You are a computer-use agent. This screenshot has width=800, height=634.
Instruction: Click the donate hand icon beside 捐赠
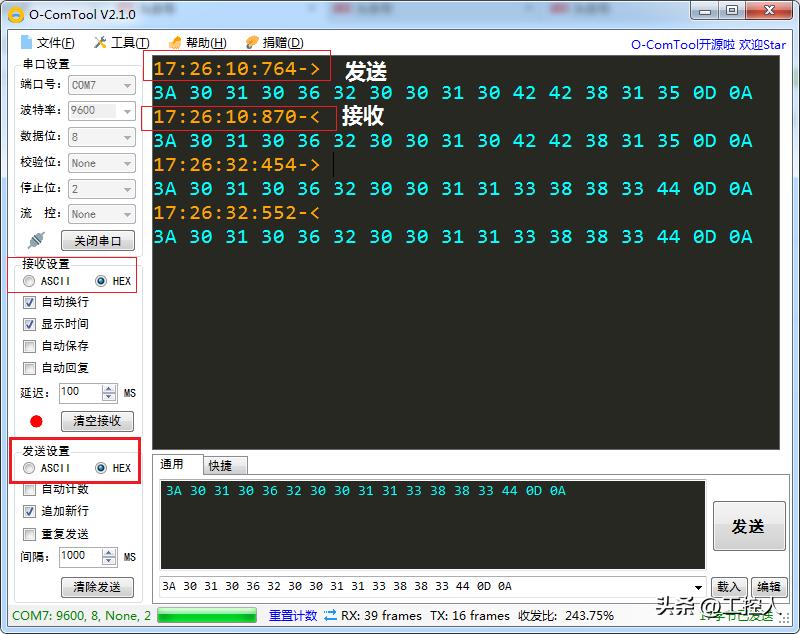(250, 41)
